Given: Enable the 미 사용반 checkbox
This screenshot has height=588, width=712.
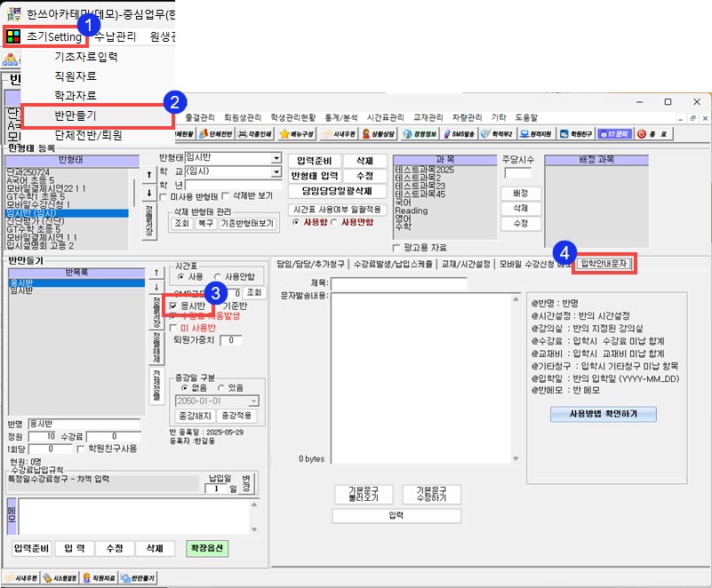Looking at the screenshot, I should [174, 328].
